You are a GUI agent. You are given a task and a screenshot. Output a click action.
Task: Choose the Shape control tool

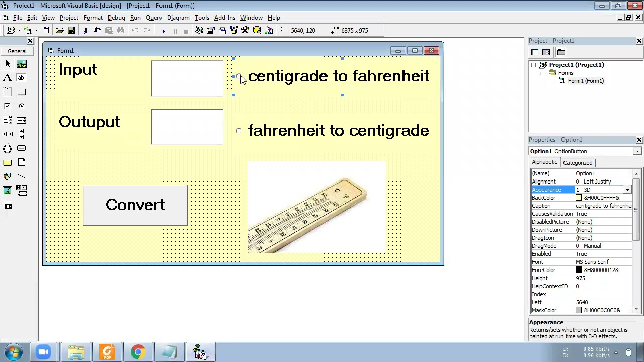(8, 176)
